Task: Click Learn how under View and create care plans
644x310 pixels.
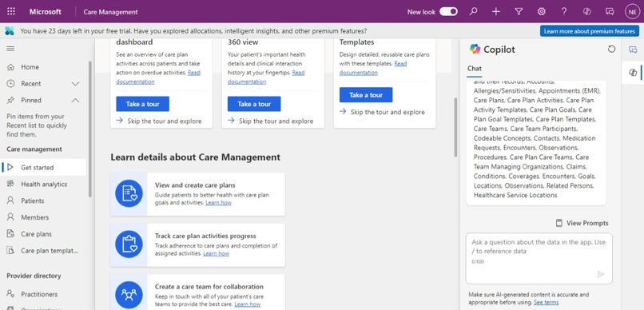Action: 218,203
